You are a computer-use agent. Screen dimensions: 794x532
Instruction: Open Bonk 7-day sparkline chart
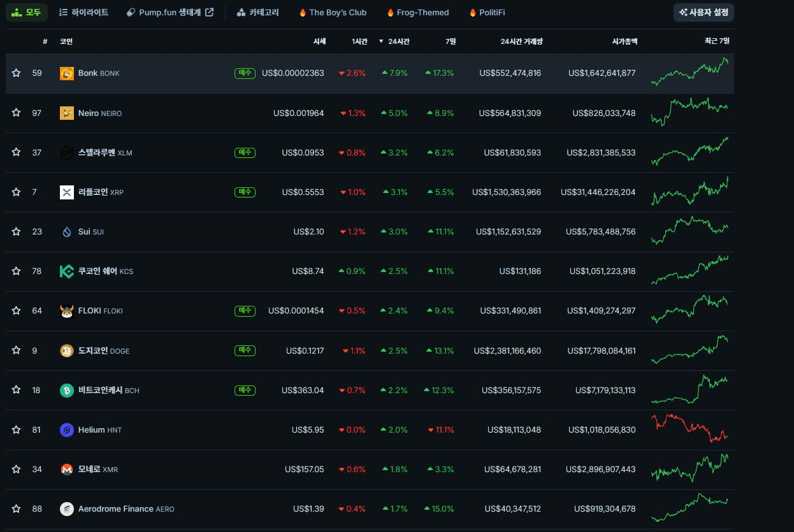(x=689, y=72)
